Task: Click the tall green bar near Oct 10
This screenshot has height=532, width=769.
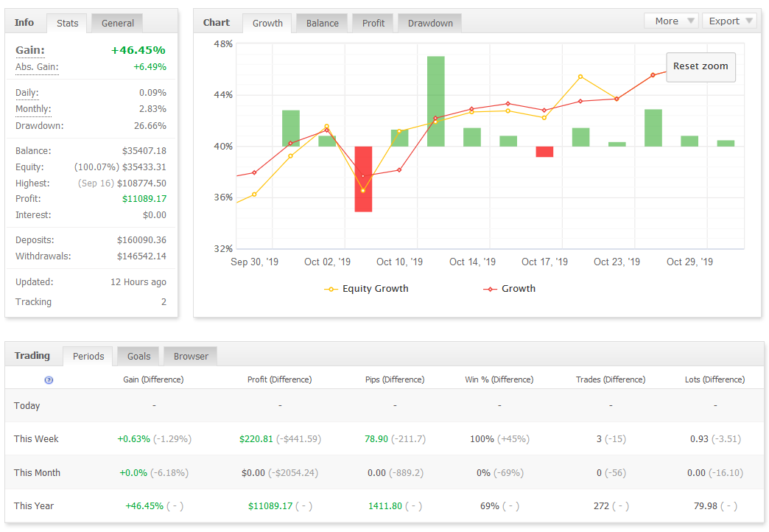Action: 435,101
